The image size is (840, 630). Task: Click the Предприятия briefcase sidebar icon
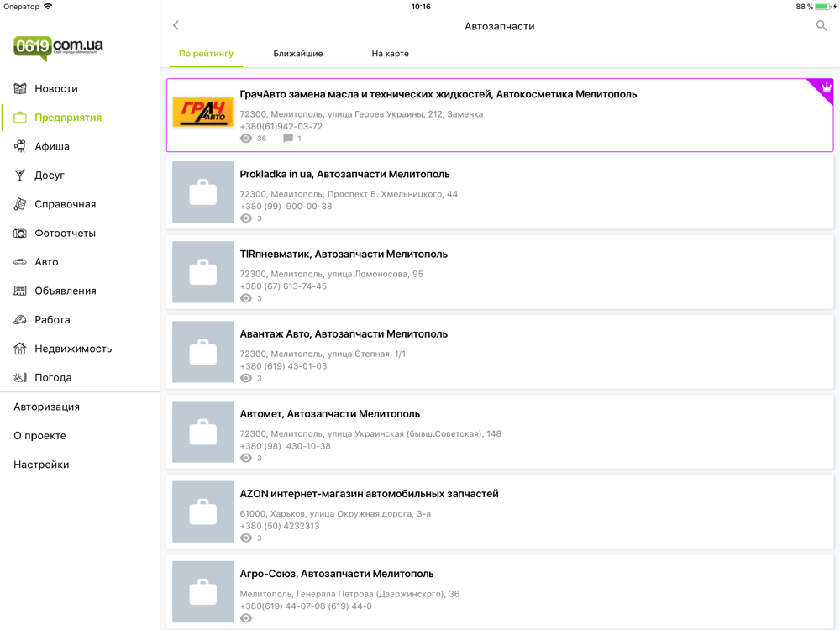[x=20, y=118]
